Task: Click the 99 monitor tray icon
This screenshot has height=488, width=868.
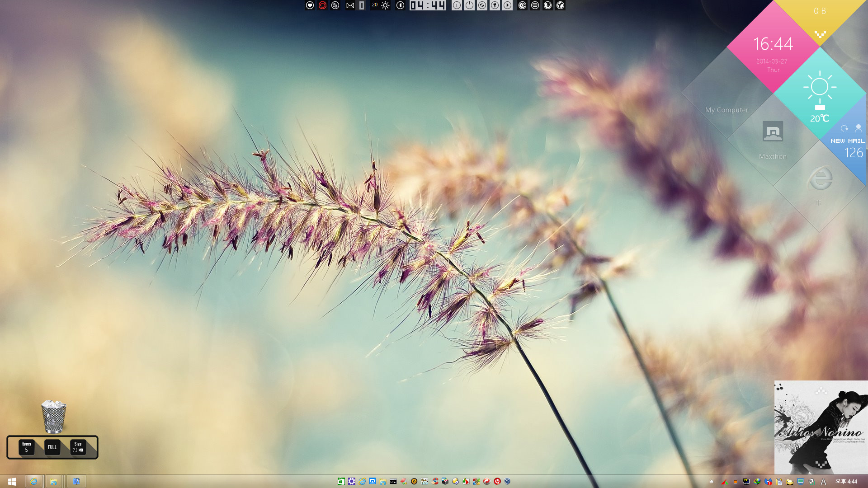Action: 746,482
